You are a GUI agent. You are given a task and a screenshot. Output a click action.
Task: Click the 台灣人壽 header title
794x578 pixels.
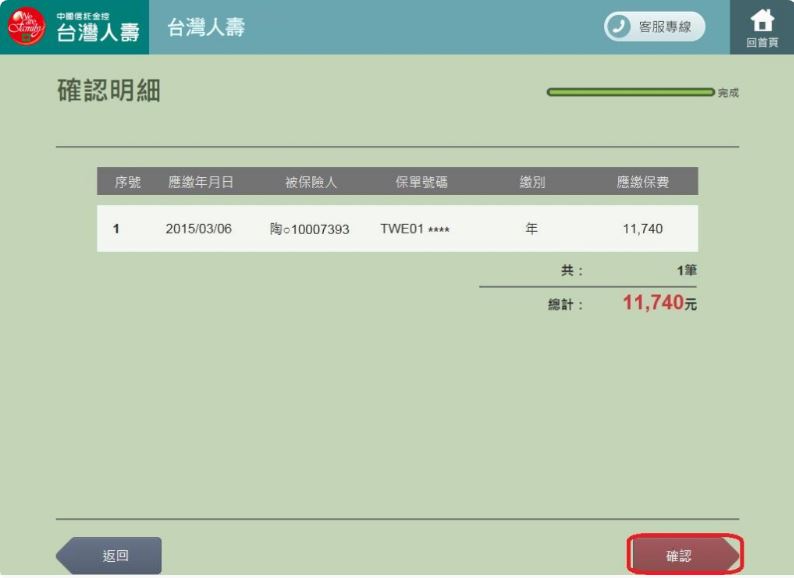[x=206, y=27]
